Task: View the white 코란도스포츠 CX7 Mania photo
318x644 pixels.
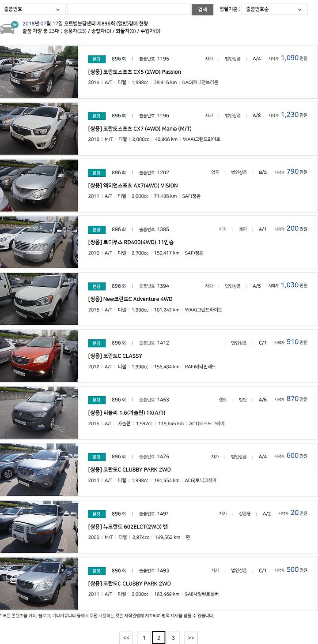Action: (39, 128)
